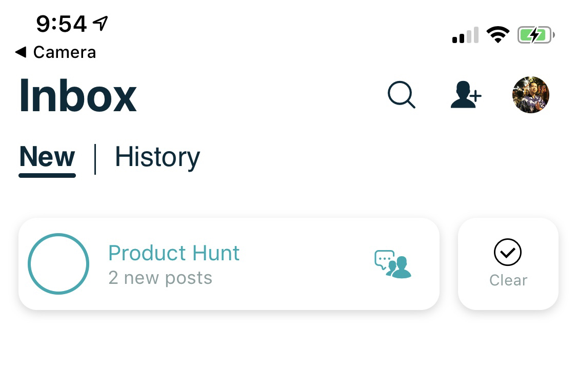The image size is (577, 392).
Task: Tap the divider between New and History
Action: (95, 159)
